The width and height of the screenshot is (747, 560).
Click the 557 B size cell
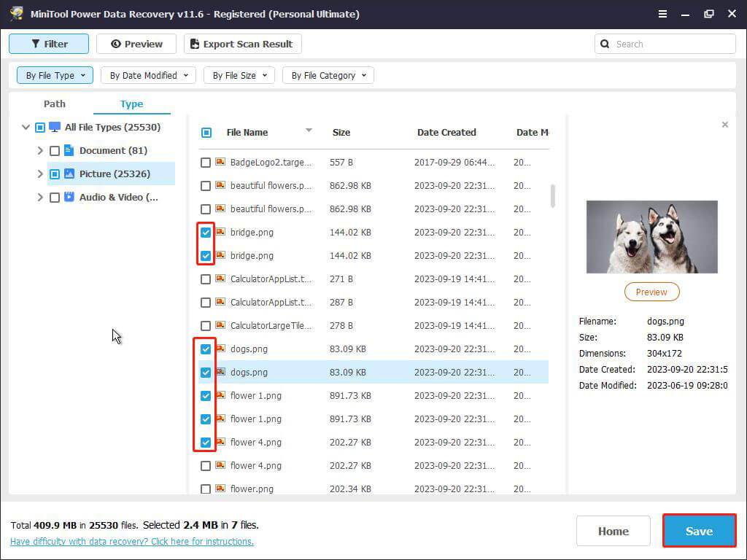341,163
